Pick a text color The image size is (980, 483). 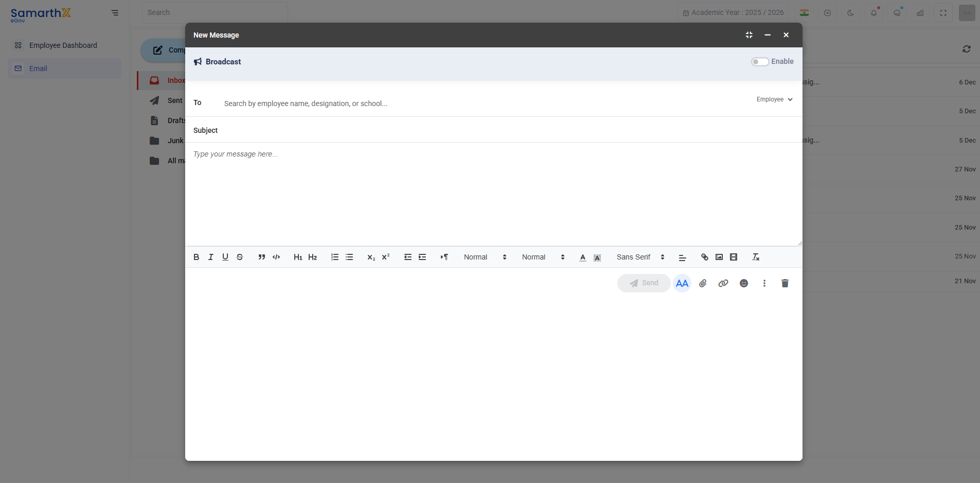[x=583, y=257]
